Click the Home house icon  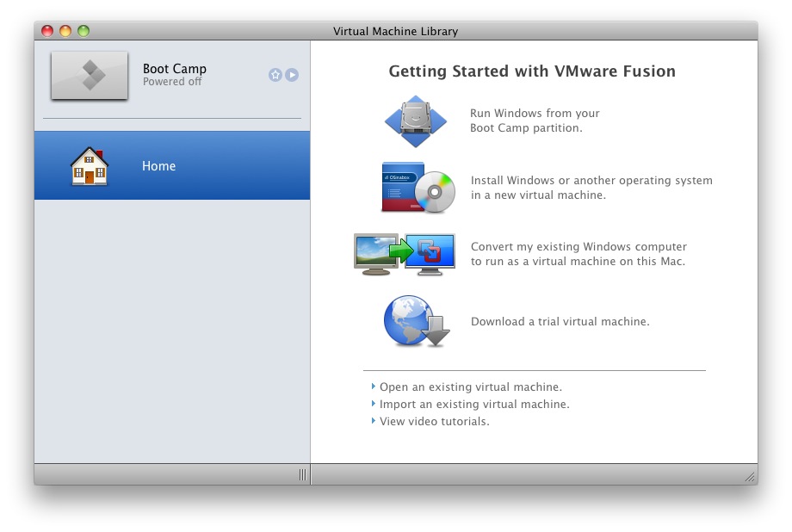click(90, 166)
